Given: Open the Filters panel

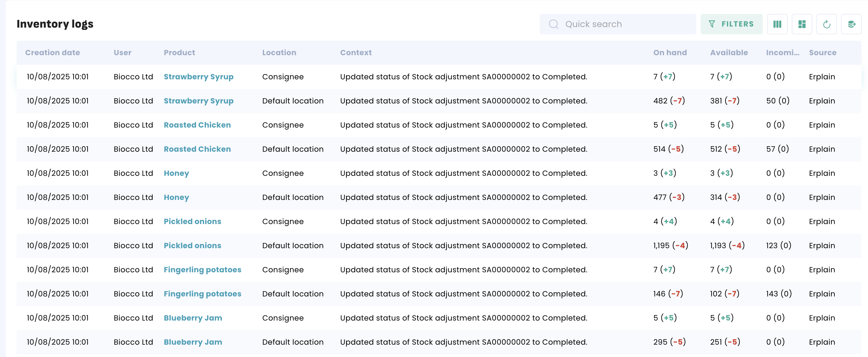Looking at the screenshot, I should [731, 24].
